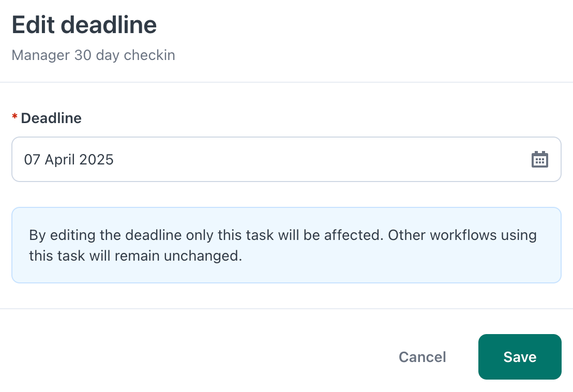Click inside the empty area of date field
Viewport: 573px width, 392px height.
click(322, 159)
